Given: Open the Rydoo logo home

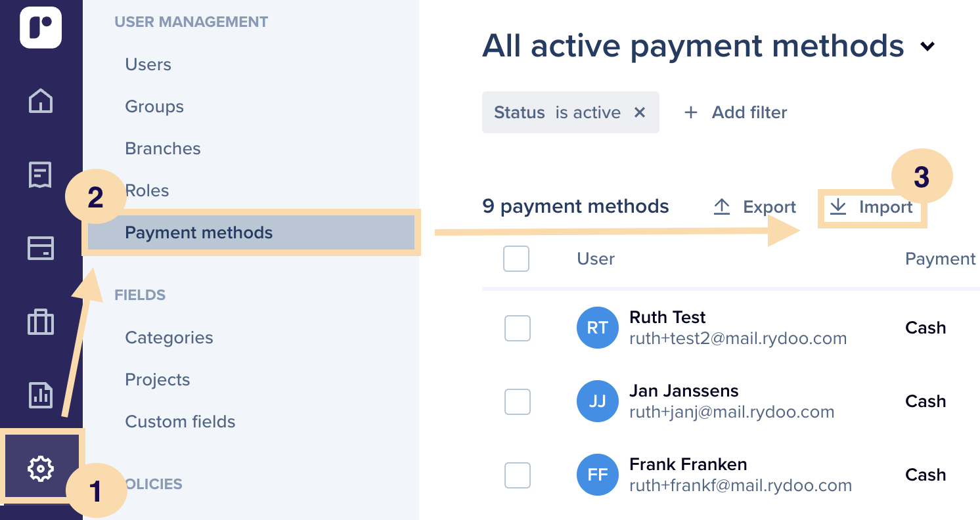Looking at the screenshot, I should coord(41,28).
